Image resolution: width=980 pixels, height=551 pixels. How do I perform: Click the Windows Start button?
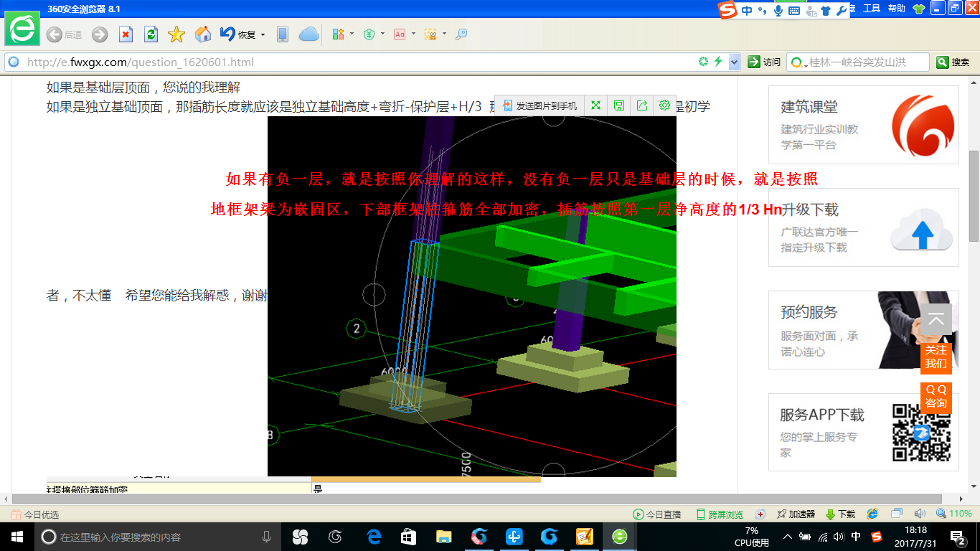(x=17, y=537)
